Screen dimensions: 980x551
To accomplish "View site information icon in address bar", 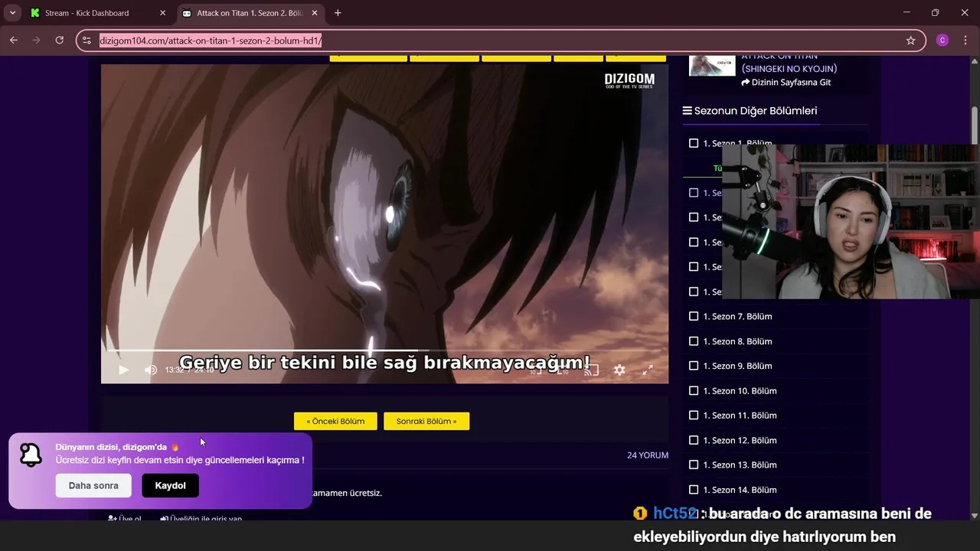I will pos(87,41).
